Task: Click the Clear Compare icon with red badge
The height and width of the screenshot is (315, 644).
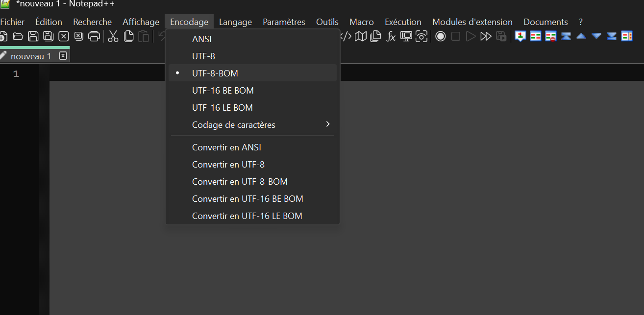Action: point(551,36)
